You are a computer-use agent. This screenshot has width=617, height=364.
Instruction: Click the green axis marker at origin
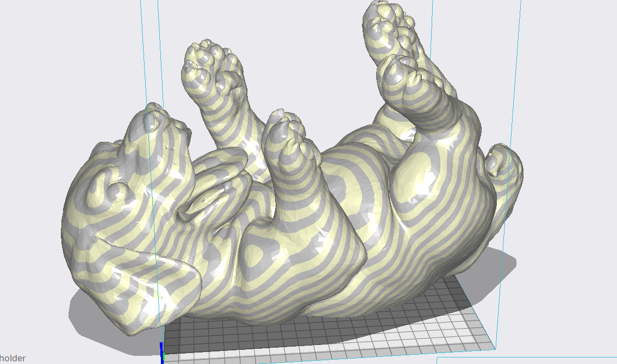[163, 358]
